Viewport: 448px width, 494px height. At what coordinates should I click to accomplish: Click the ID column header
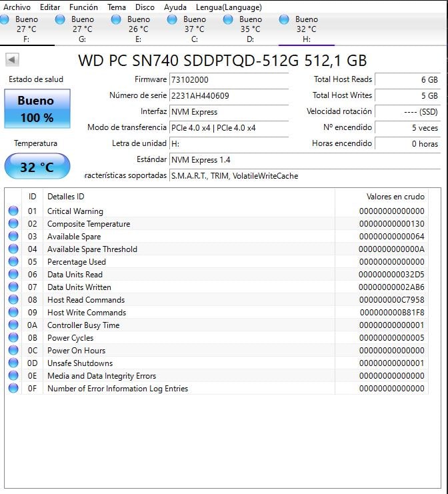click(32, 197)
